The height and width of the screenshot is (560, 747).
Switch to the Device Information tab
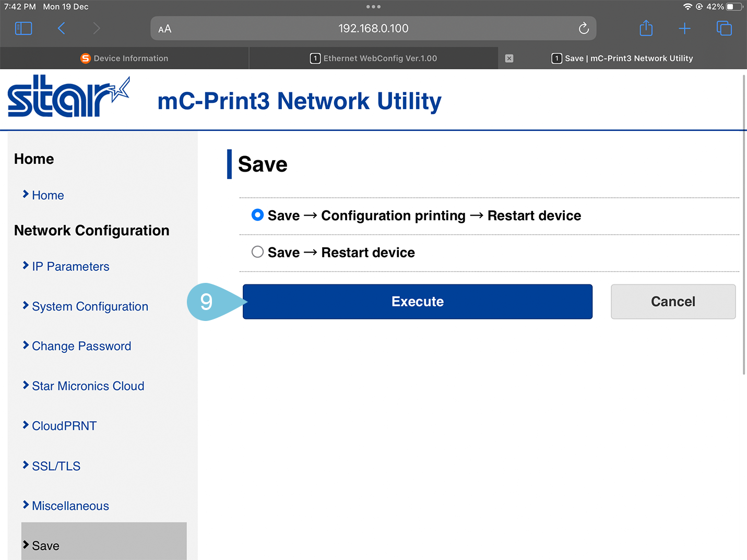click(124, 58)
